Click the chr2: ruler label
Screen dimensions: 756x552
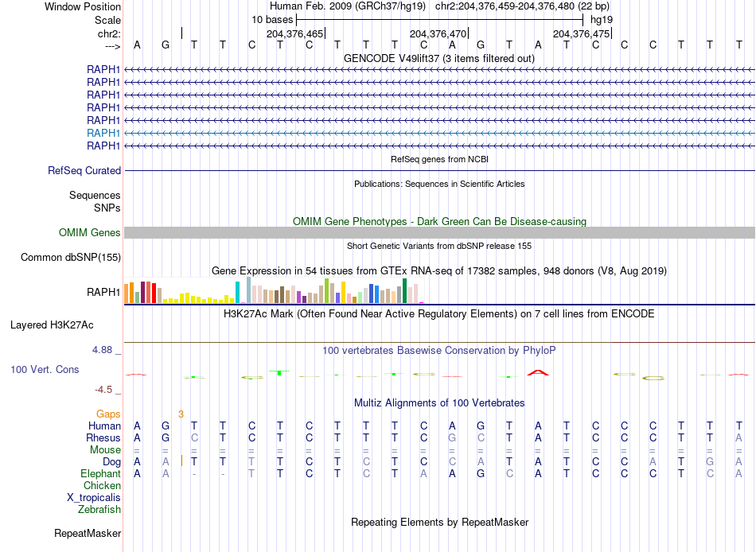tap(109, 33)
